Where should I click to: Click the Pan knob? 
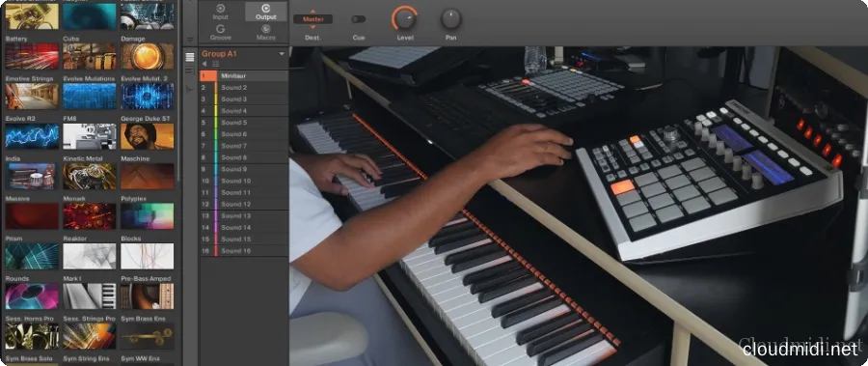(x=450, y=19)
